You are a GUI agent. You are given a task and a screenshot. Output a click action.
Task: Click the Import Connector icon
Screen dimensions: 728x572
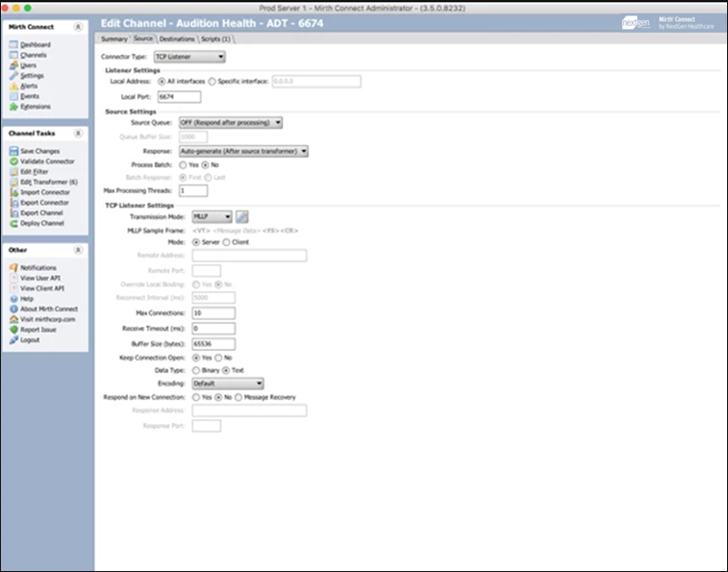13,192
